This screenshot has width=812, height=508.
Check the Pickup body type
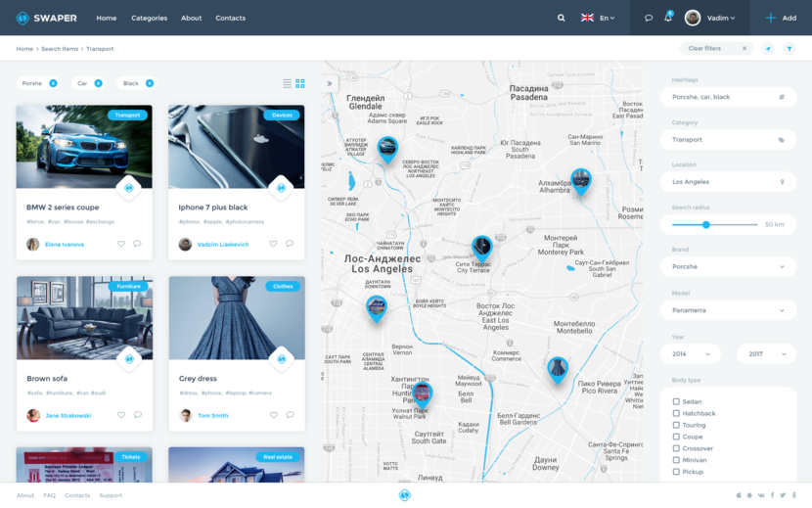coord(676,472)
